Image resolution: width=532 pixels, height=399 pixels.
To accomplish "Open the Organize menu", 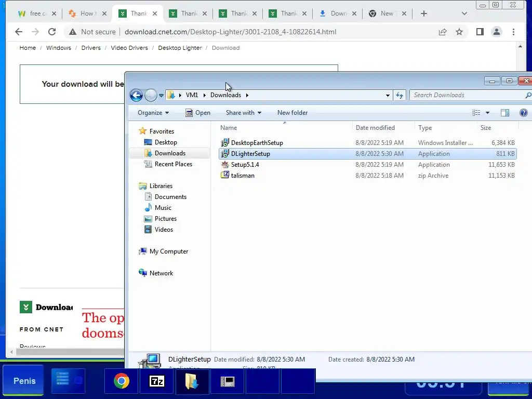I will [x=153, y=113].
